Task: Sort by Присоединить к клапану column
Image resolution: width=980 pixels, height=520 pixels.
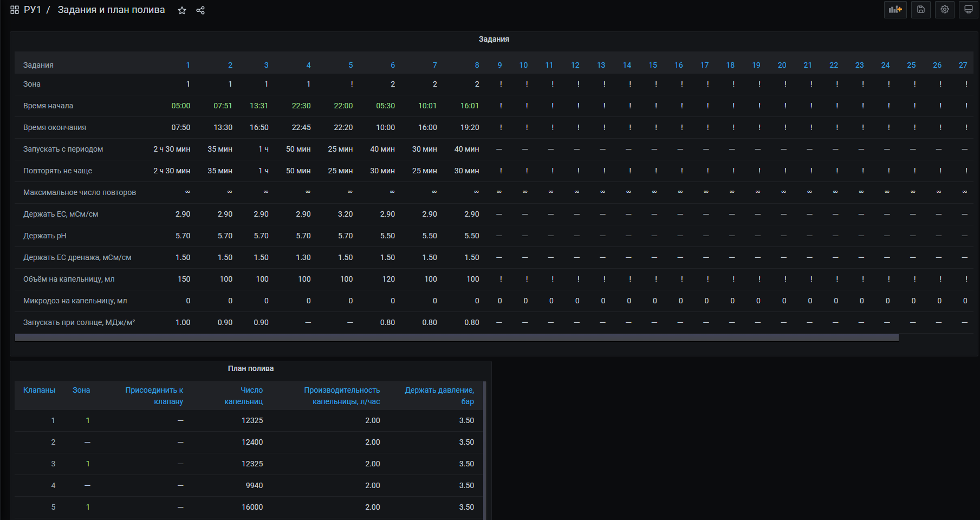Action: [154, 395]
